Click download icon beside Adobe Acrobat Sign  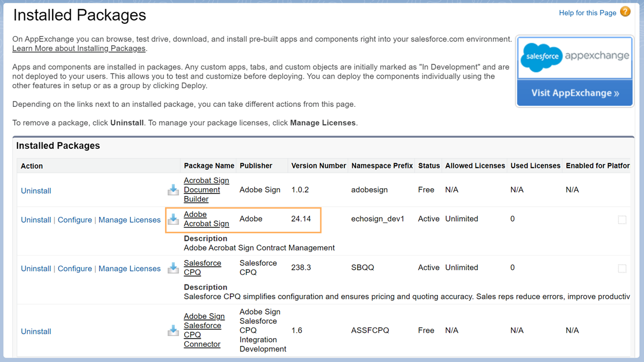pyautogui.click(x=173, y=218)
